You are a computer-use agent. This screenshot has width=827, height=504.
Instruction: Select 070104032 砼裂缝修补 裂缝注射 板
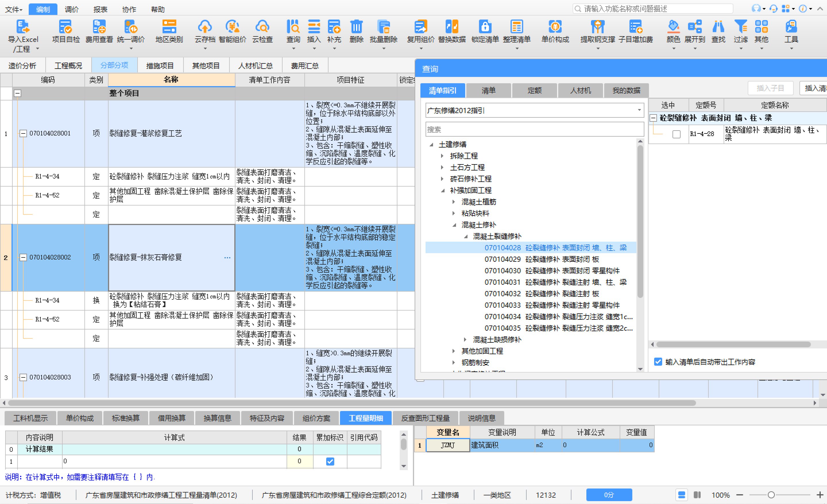(x=541, y=294)
